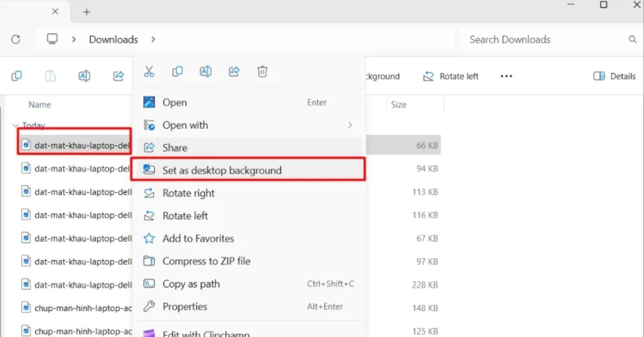This screenshot has width=644, height=337.
Task: Click the Rename icon in context menu
Action: click(206, 71)
